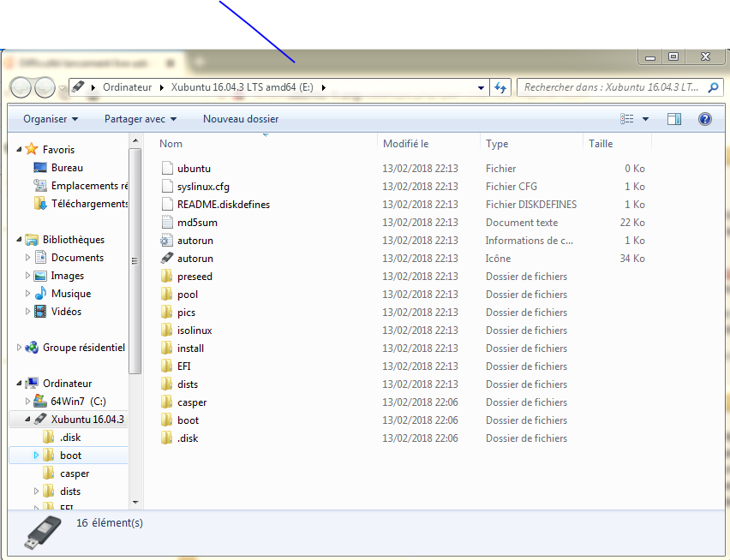Collapse the Favoris section

click(19, 149)
